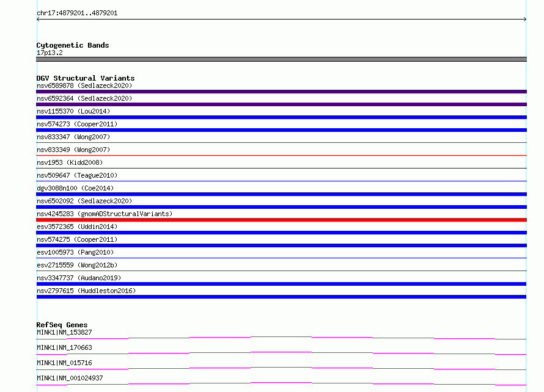Select the Cytogenetic Bands track heading
Screen dimensions: 544x392
pyautogui.click(x=73, y=45)
